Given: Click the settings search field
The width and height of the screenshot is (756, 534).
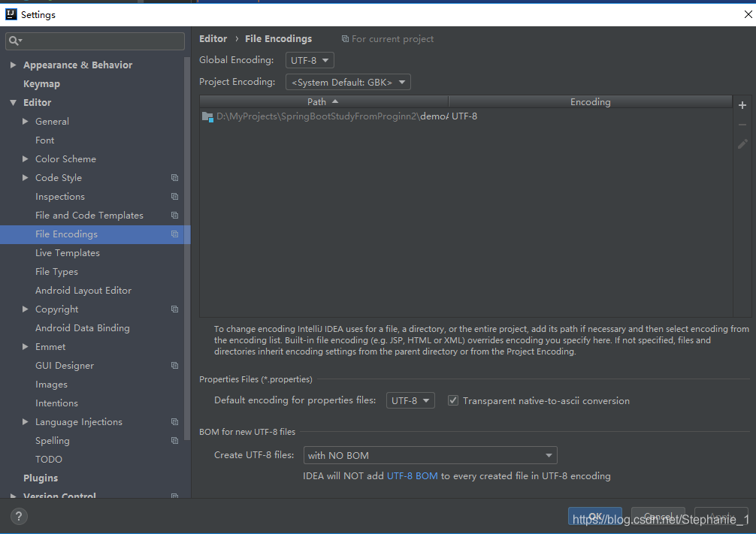Looking at the screenshot, I should (x=95, y=41).
